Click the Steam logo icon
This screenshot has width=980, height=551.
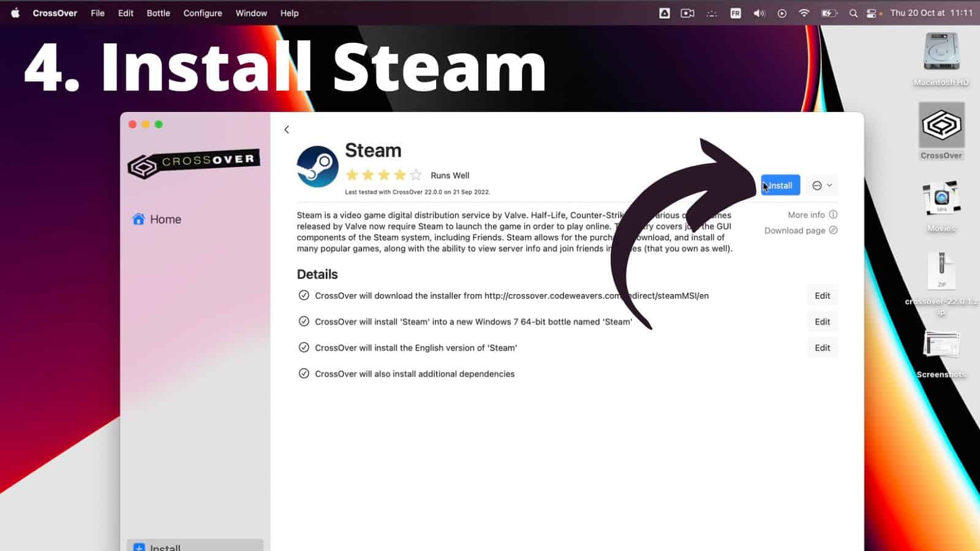[317, 167]
